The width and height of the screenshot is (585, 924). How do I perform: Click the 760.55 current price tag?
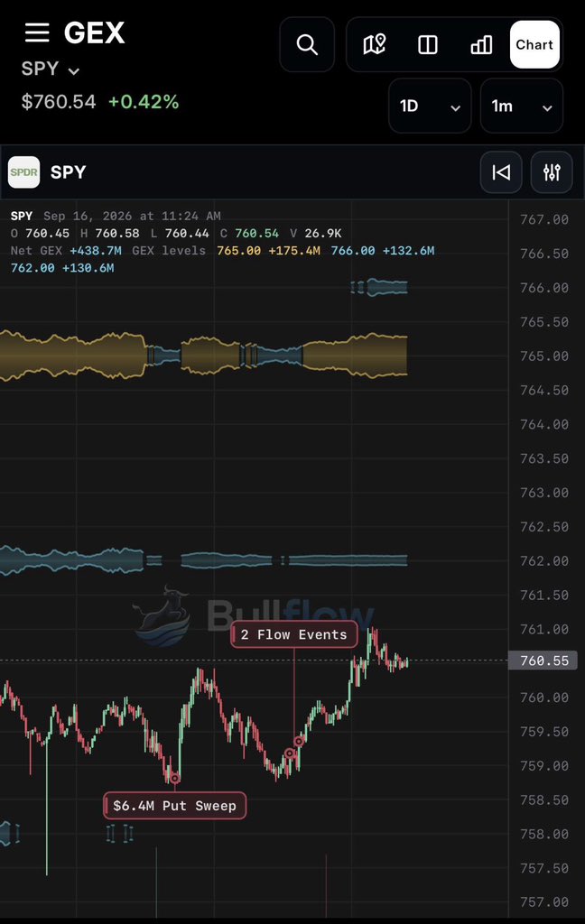[x=543, y=661]
